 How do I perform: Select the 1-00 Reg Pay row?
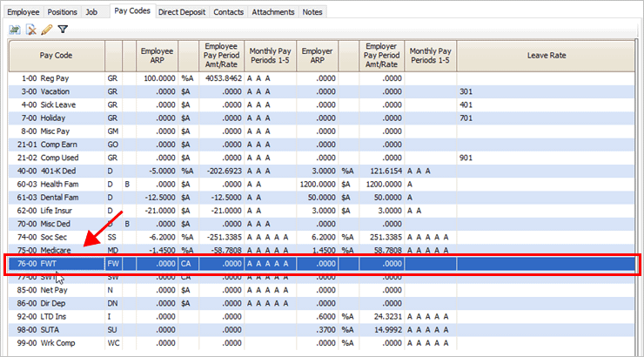pos(57,78)
